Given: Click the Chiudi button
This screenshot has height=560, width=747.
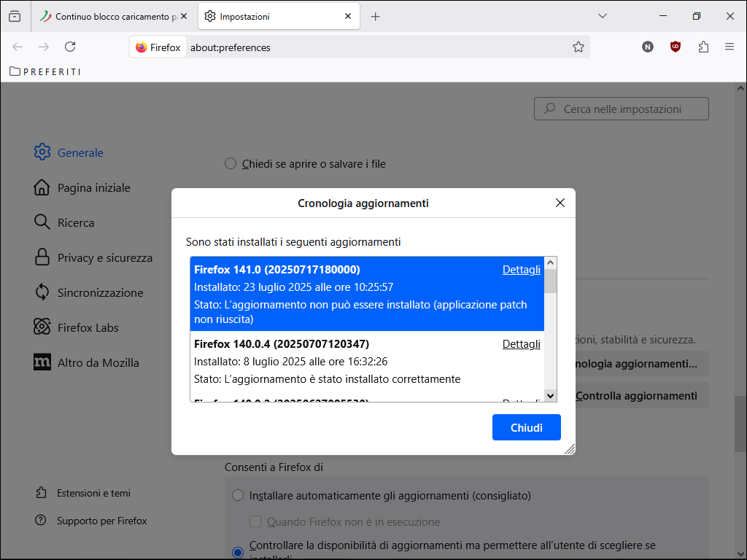Looking at the screenshot, I should tap(527, 427).
